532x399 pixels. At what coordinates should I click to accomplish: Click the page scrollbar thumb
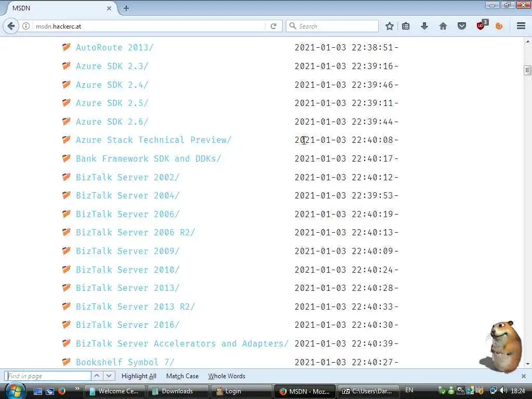(527, 70)
